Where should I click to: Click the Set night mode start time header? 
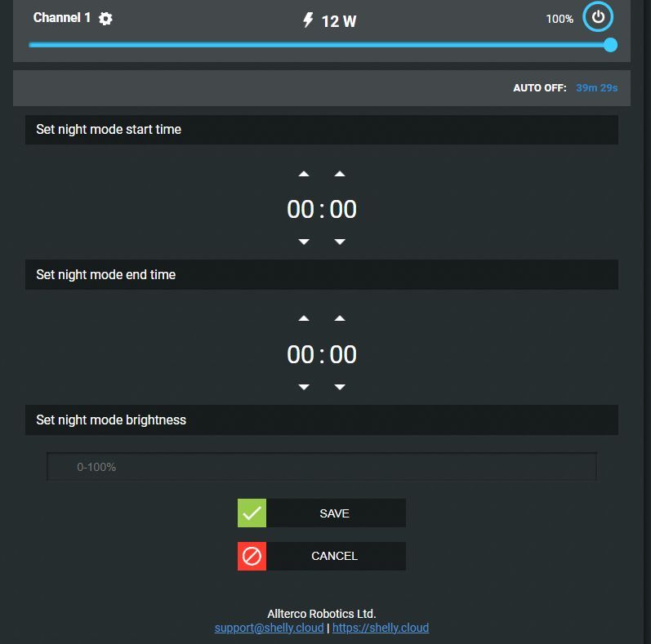coord(322,130)
